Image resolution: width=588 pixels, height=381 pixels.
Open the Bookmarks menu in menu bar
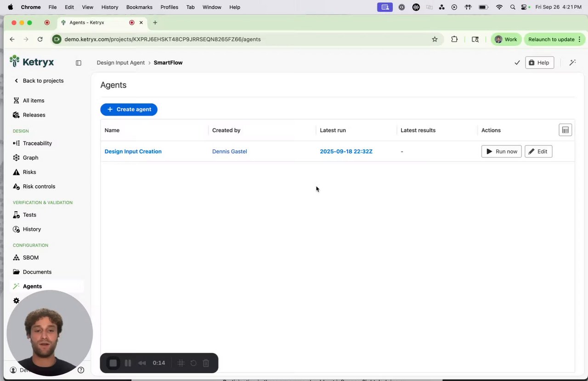click(x=139, y=7)
